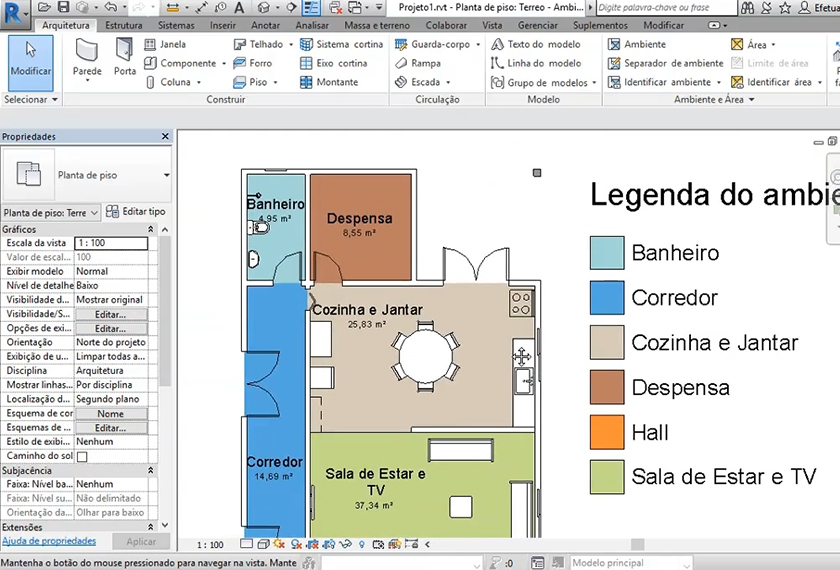The image size is (840, 570).
Task: Select the Guarda-corpo railing tool
Action: 439,45
